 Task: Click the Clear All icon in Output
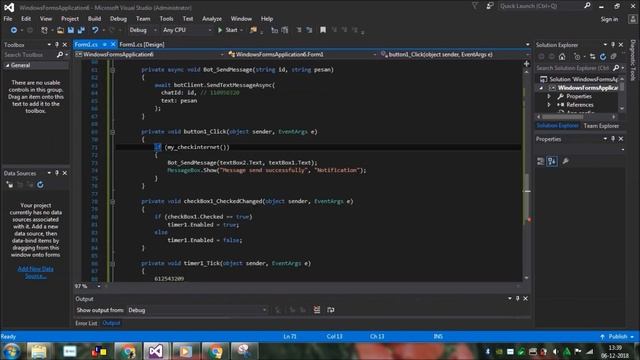[317, 310]
